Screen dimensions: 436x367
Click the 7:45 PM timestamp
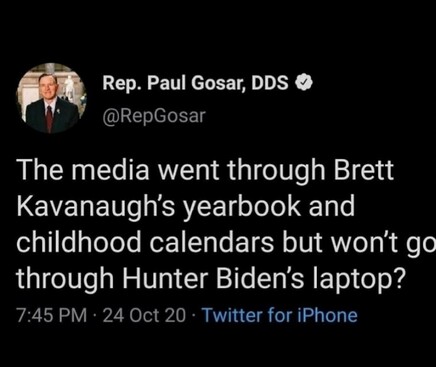51,315
